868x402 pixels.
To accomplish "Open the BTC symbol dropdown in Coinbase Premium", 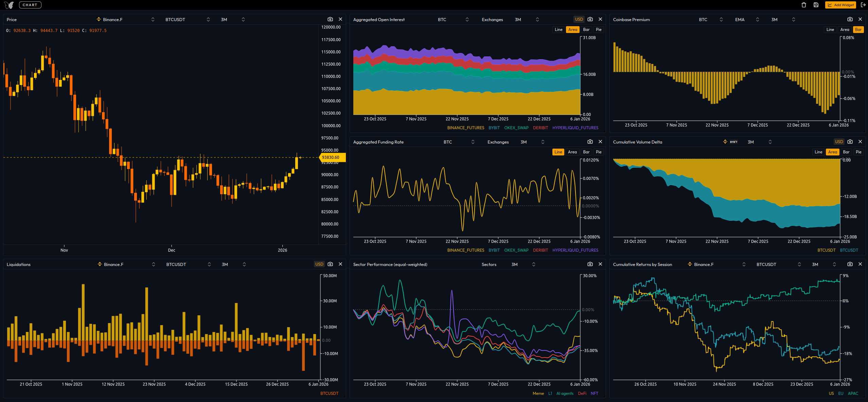I will (x=703, y=19).
